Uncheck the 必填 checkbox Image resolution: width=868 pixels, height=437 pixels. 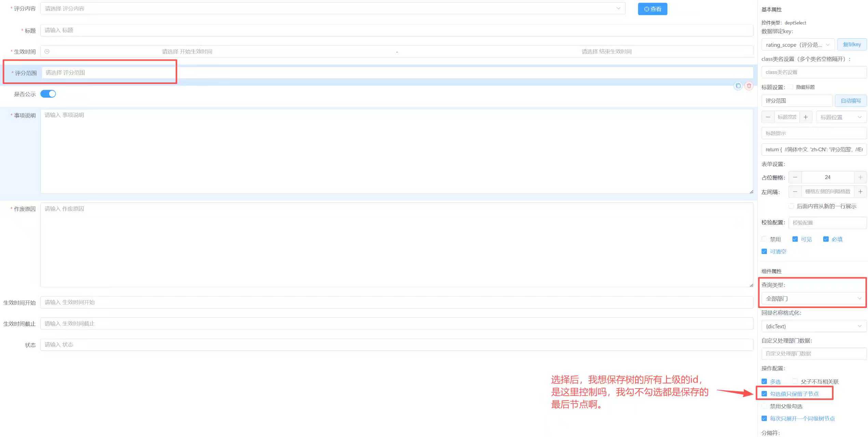826,239
